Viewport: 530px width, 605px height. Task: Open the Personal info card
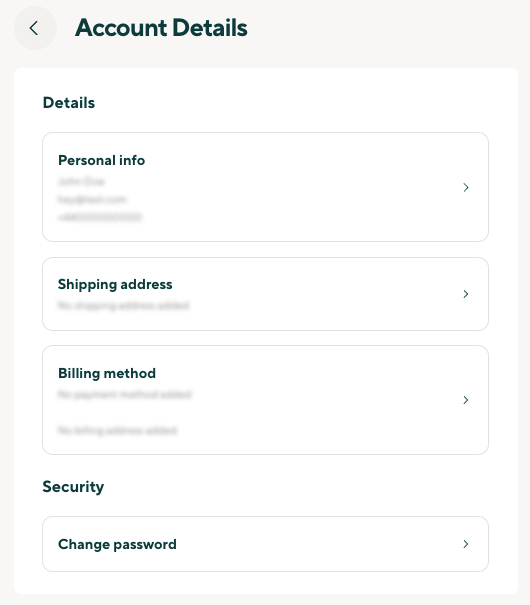pos(265,187)
